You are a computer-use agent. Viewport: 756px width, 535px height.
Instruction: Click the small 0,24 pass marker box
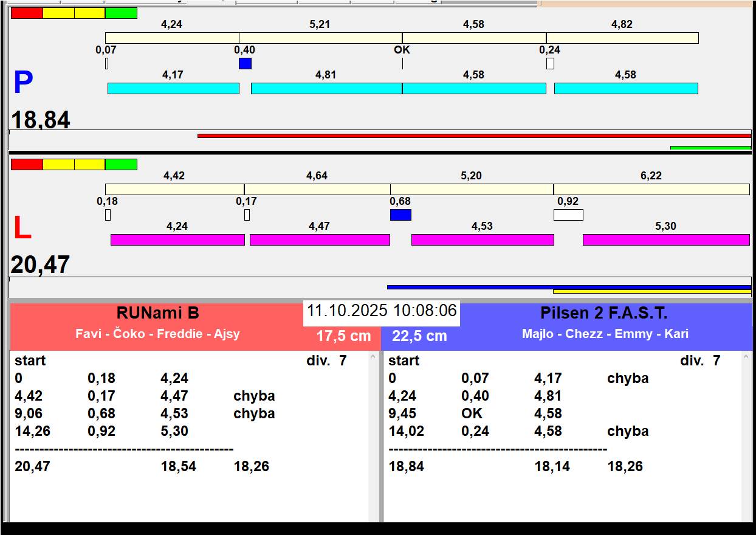[x=550, y=63]
